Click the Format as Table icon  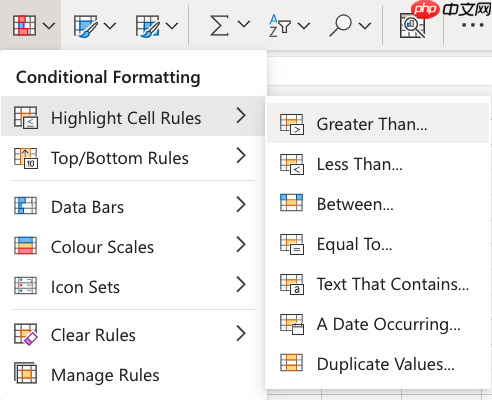point(85,26)
